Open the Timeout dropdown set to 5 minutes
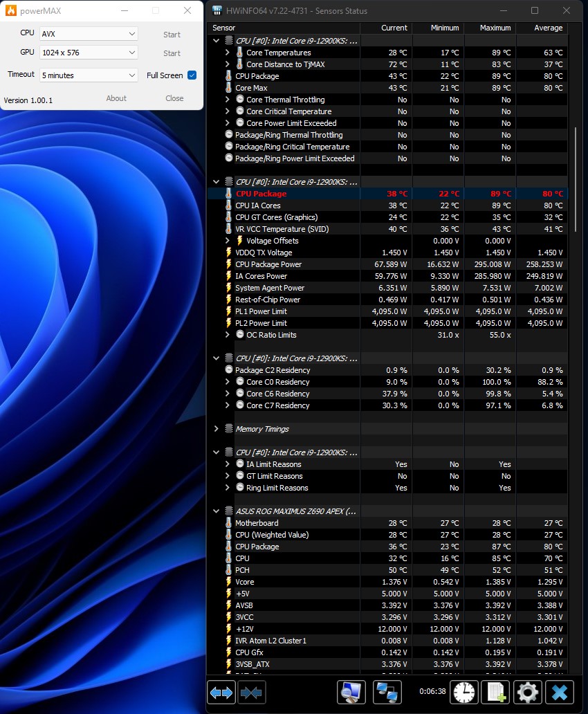The height and width of the screenshot is (714, 588). pos(89,75)
